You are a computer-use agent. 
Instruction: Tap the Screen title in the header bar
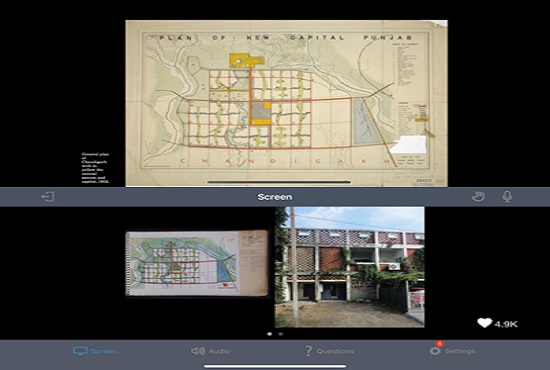pyautogui.click(x=275, y=197)
